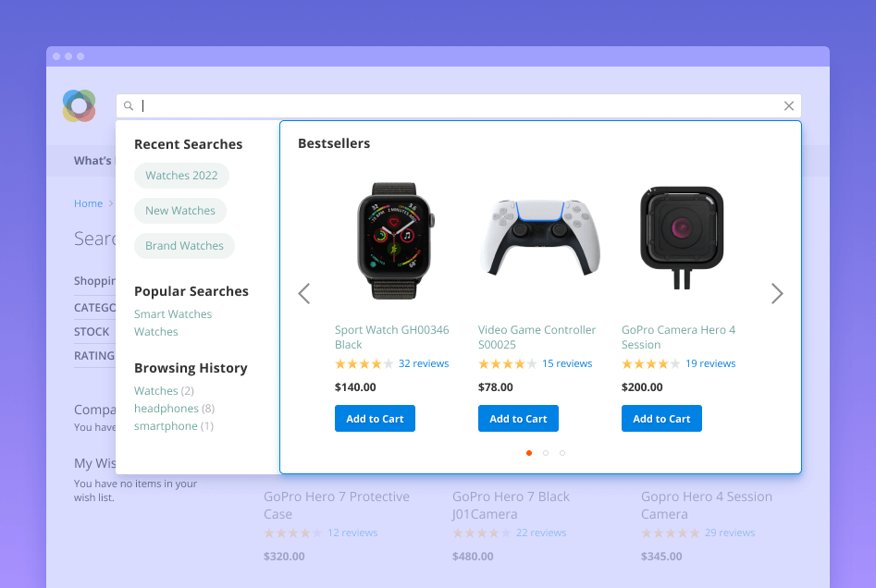Choose the New Watches recent search chip
Screen dimensions: 876x588
coord(179,211)
